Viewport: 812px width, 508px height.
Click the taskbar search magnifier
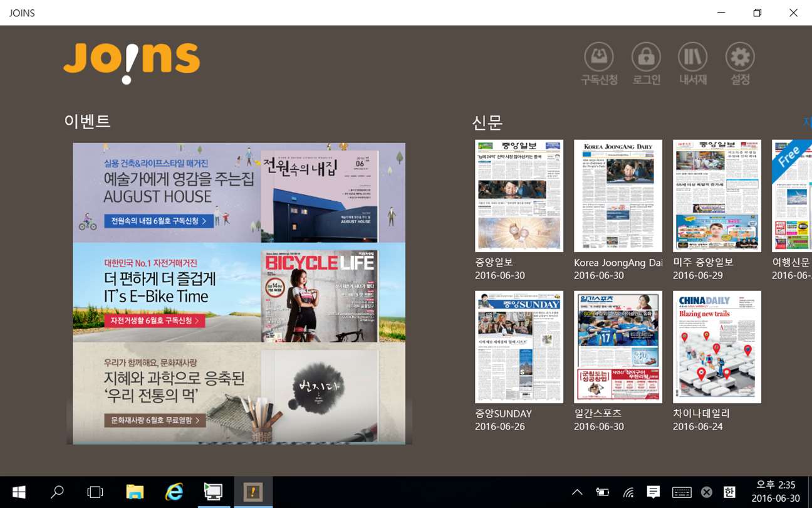pyautogui.click(x=57, y=492)
